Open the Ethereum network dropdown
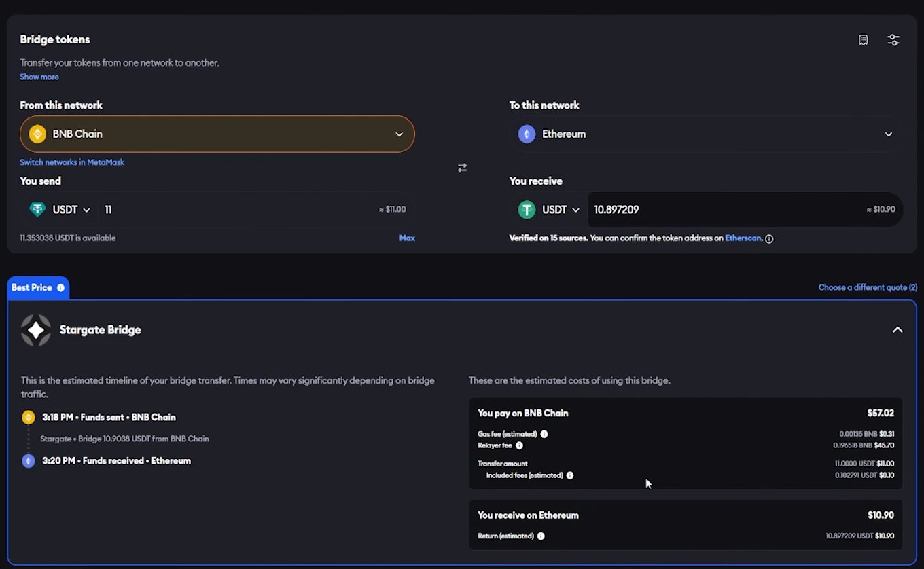The image size is (924, 569). [x=707, y=134]
